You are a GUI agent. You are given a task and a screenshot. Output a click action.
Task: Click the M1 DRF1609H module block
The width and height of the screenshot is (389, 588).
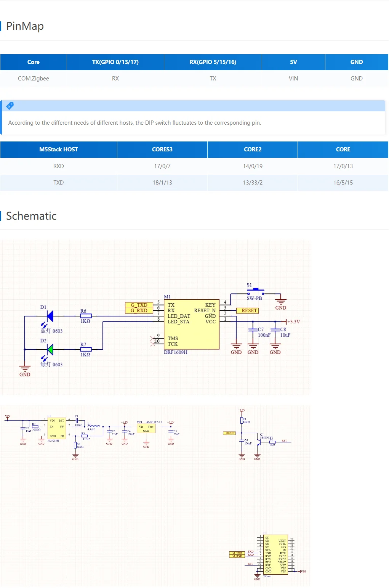[192, 324]
